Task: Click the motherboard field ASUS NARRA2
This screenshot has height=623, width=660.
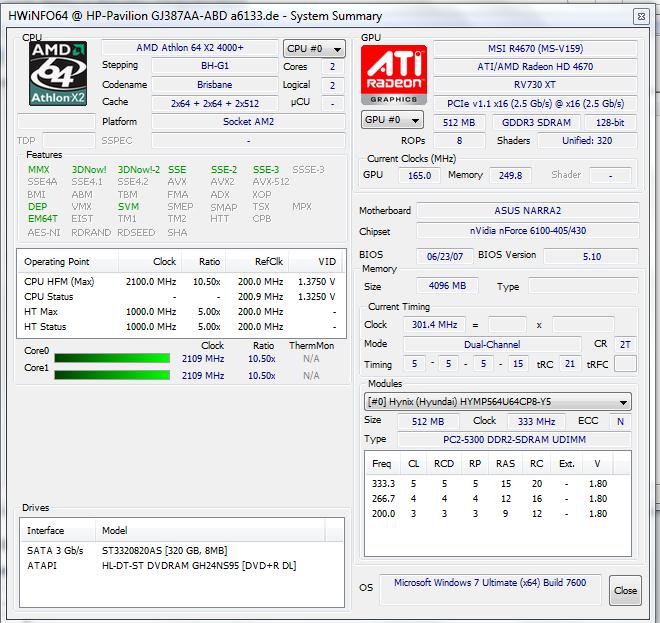Action: pos(528,210)
